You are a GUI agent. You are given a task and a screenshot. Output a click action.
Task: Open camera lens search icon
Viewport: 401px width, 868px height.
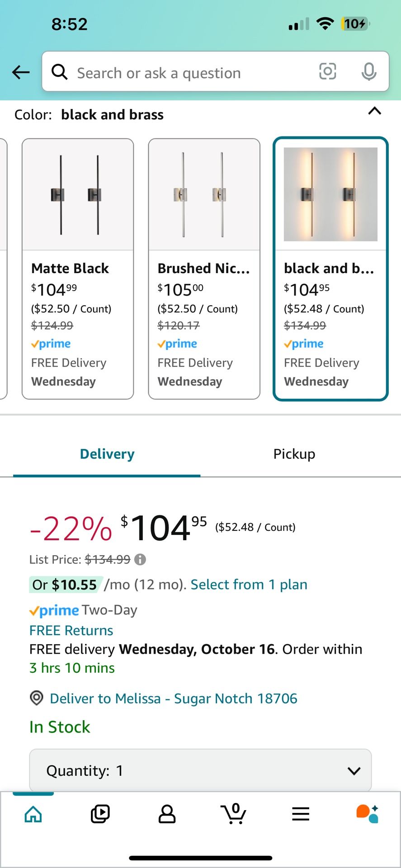[x=327, y=71]
